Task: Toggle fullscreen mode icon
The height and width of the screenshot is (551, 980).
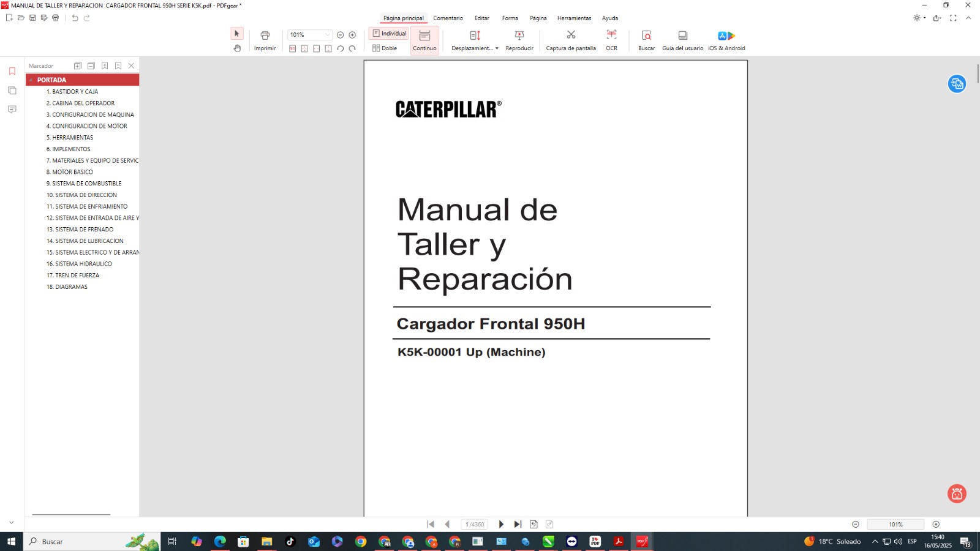Action: (x=953, y=18)
